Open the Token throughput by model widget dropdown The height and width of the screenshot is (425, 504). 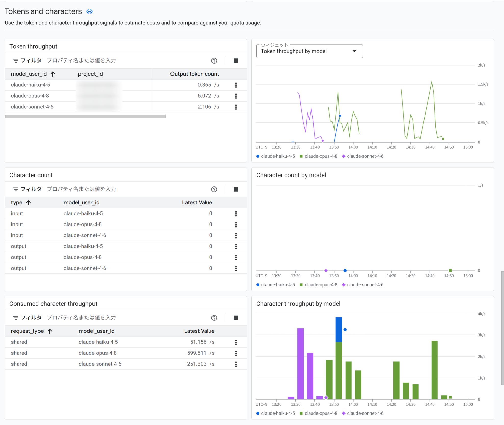(309, 51)
